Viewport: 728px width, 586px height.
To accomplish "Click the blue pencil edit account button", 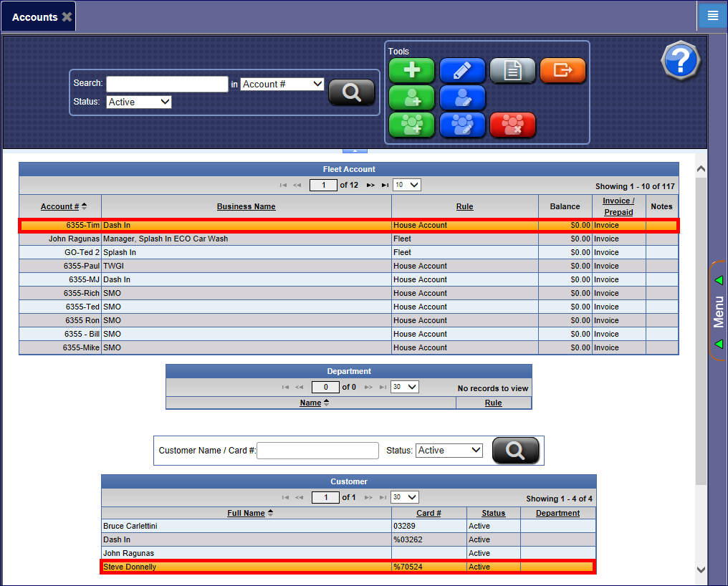I will tap(462, 70).
